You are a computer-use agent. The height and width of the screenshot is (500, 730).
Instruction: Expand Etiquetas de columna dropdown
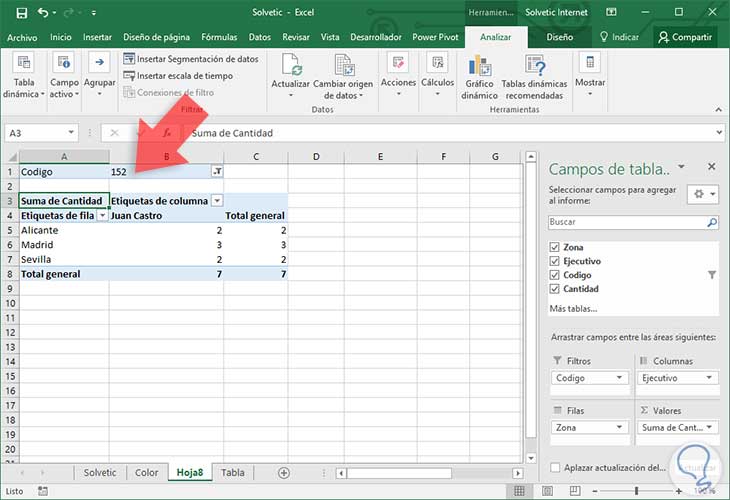[217, 201]
